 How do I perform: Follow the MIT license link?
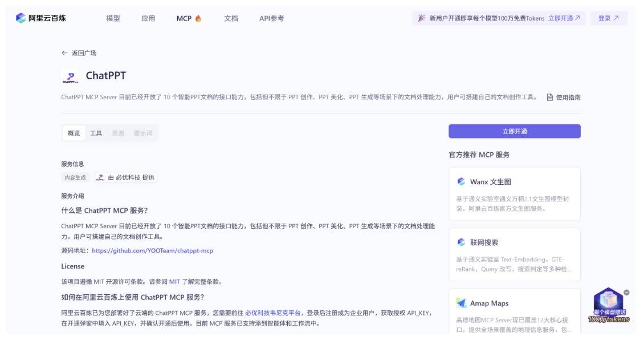[x=174, y=281]
